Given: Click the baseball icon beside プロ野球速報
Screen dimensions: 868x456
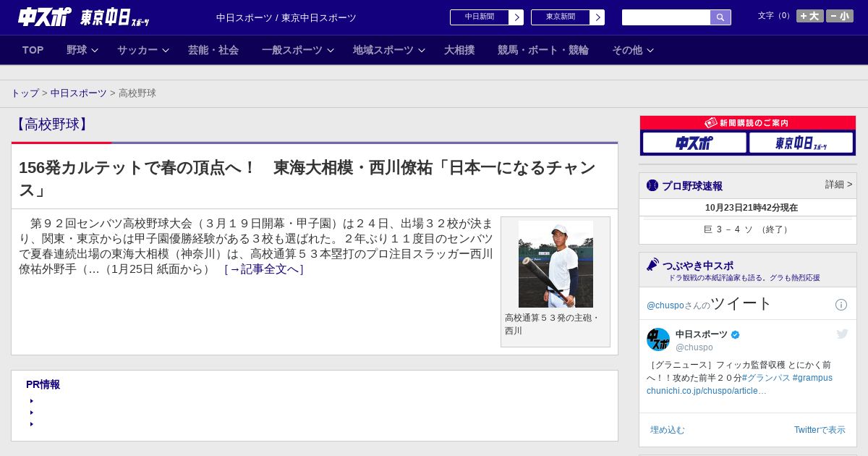Looking at the screenshot, I should (x=652, y=185).
